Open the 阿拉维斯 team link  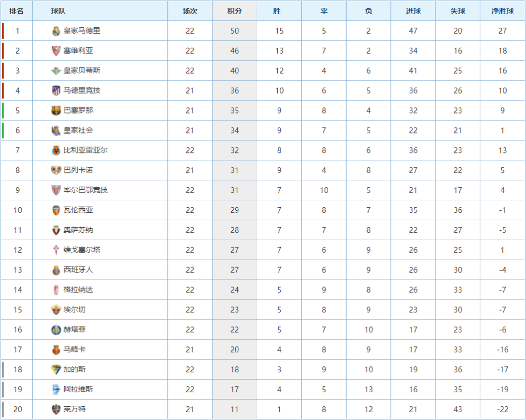78,390
